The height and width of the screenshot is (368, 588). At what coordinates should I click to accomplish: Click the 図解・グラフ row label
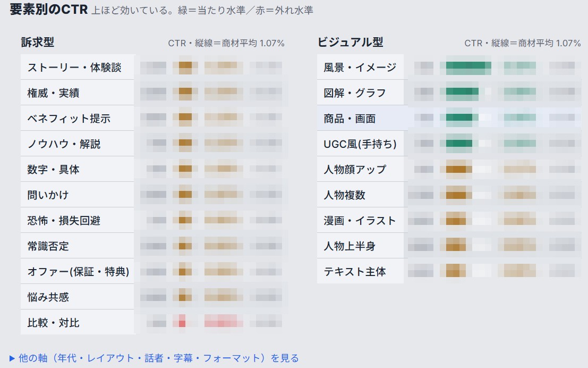click(355, 93)
